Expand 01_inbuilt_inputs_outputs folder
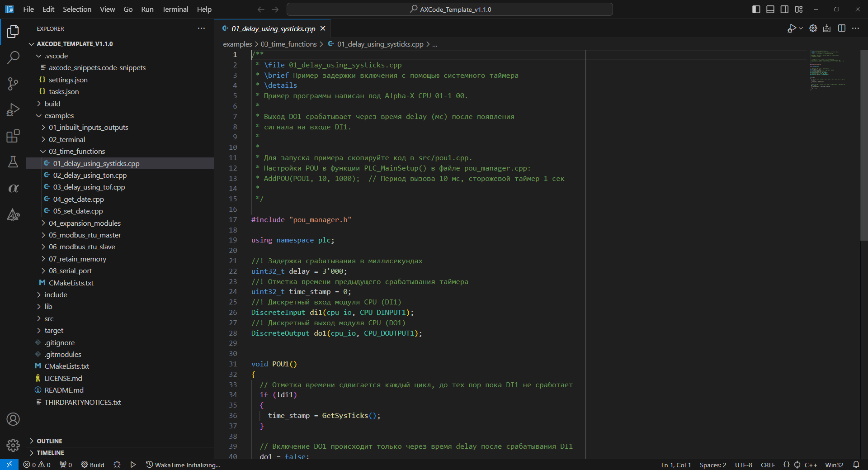The image size is (868, 470). tap(120, 128)
